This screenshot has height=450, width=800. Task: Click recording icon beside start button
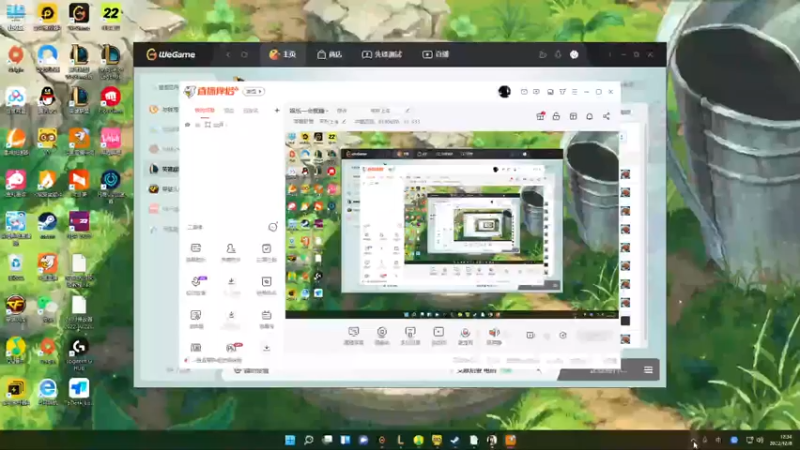(x=531, y=335)
